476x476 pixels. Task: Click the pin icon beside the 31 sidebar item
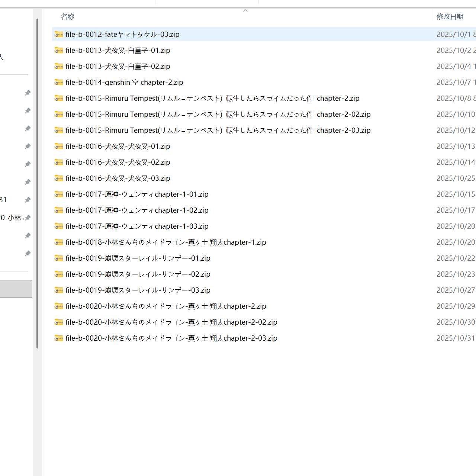pyautogui.click(x=28, y=200)
